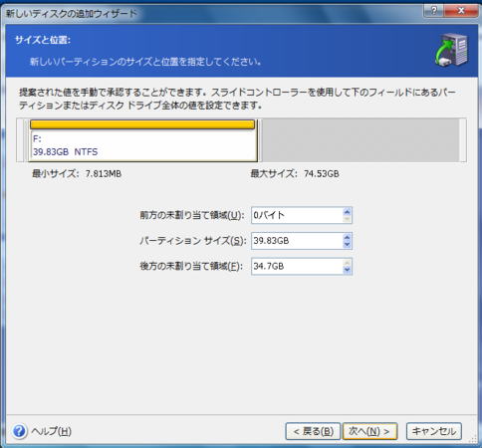Click the gray unallocated disk area
This screenshot has width=482, height=448.
(x=361, y=140)
